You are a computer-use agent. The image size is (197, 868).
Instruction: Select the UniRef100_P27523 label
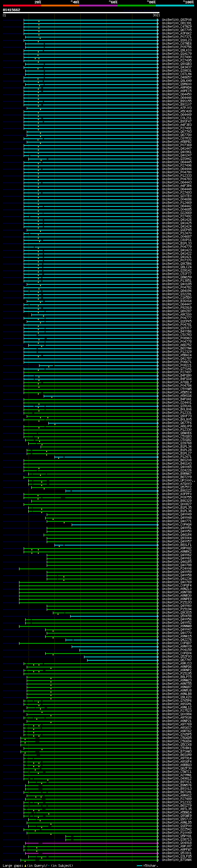(x=177, y=711)
